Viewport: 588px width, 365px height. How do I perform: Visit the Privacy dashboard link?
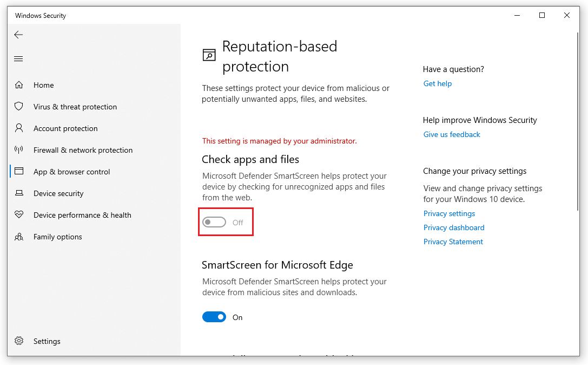(454, 227)
